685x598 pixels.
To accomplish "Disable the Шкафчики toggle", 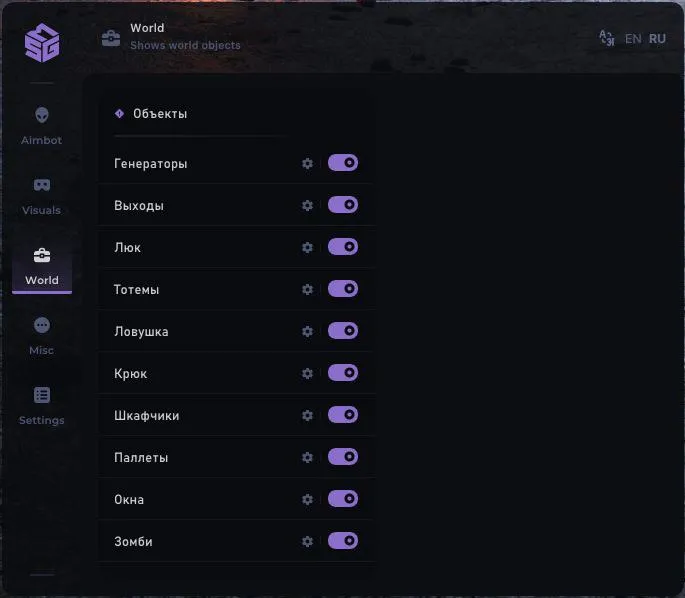I will [x=343, y=415].
